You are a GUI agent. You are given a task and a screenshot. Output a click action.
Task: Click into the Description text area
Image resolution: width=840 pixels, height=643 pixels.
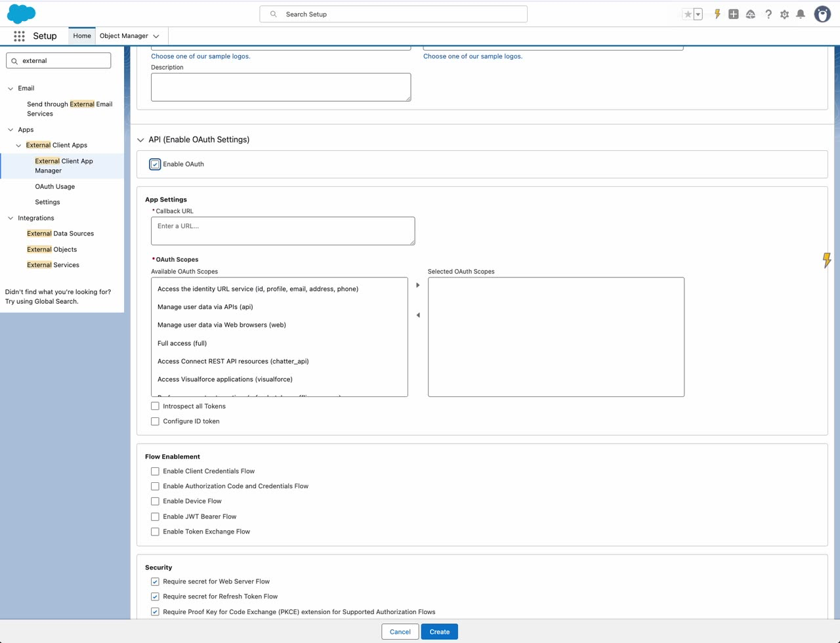pyautogui.click(x=281, y=87)
